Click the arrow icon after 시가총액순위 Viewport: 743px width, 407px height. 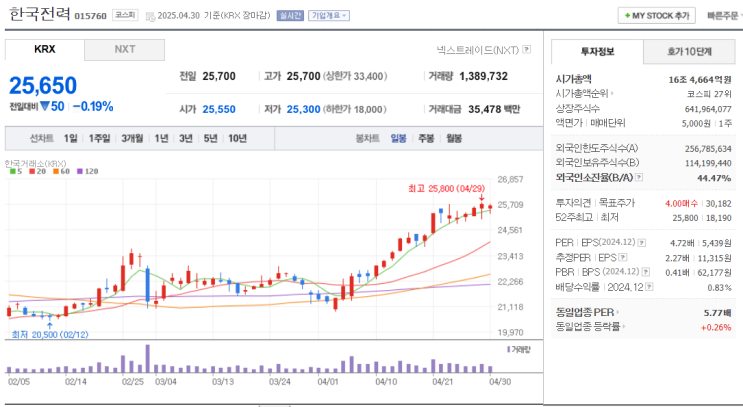point(612,93)
